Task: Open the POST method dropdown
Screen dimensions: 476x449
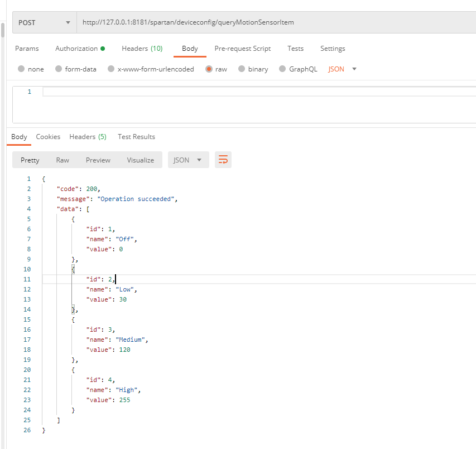Action: (x=45, y=22)
